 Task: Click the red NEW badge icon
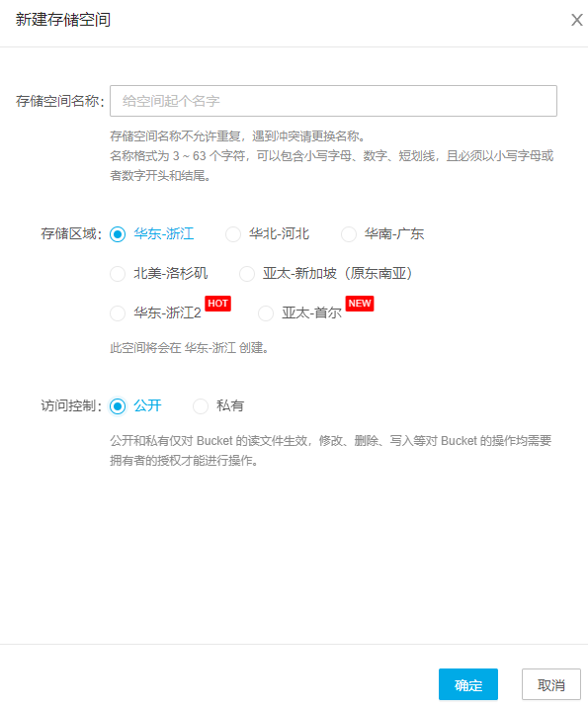[360, 304]
